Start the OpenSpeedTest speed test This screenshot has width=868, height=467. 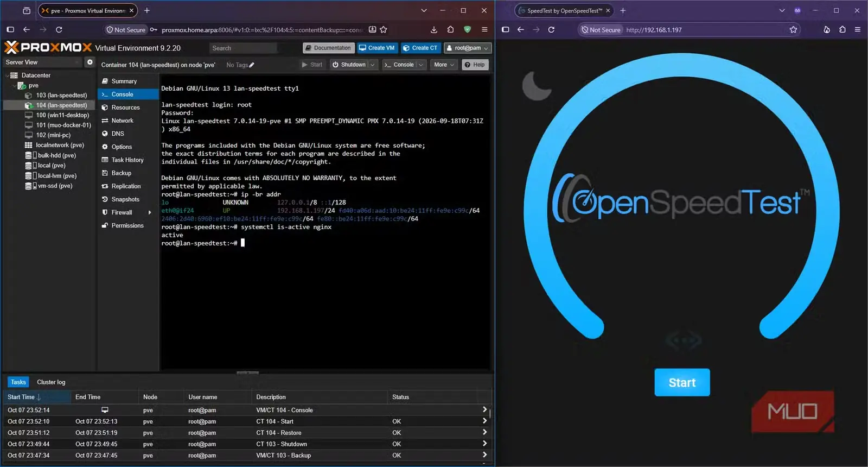[x=682, y=382]
